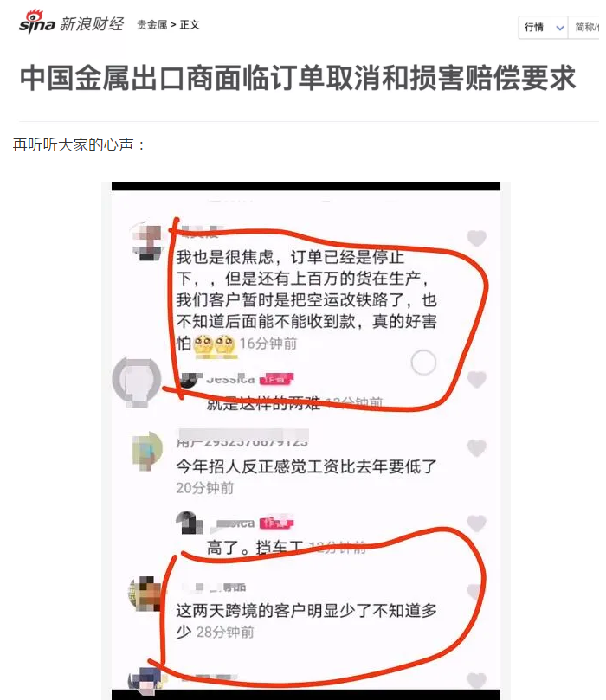The image size is (606, 700).
Task: Select the small empty circle indicator
Action: point(423,362)
